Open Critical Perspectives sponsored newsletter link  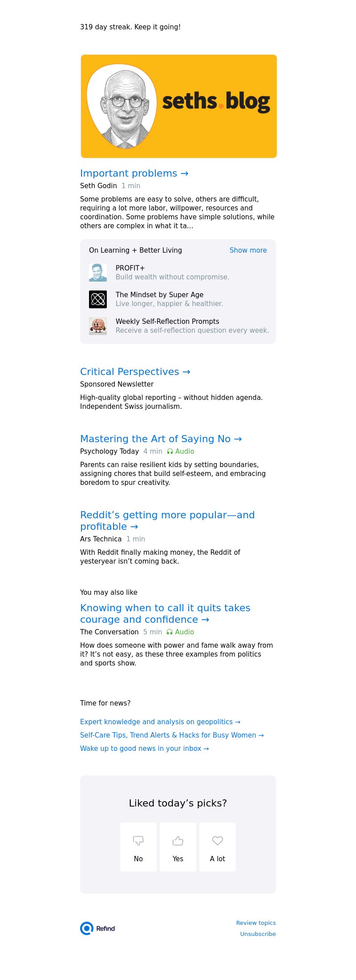pos(135,371)
